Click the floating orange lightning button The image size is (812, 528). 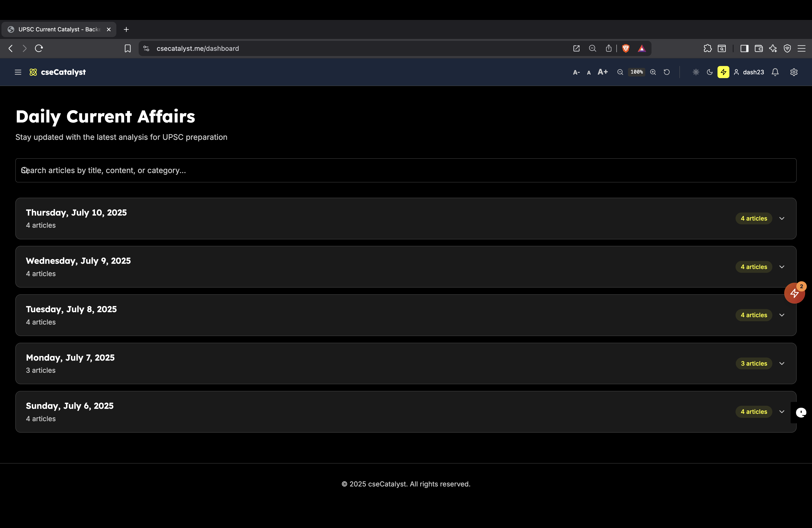point(794,293)
